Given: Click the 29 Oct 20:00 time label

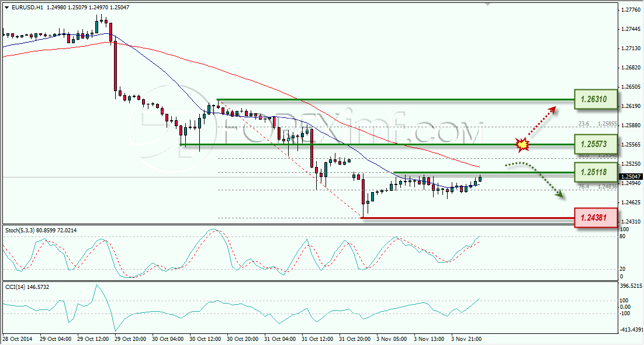Looking at the screenshot, I should coord(130,339).
